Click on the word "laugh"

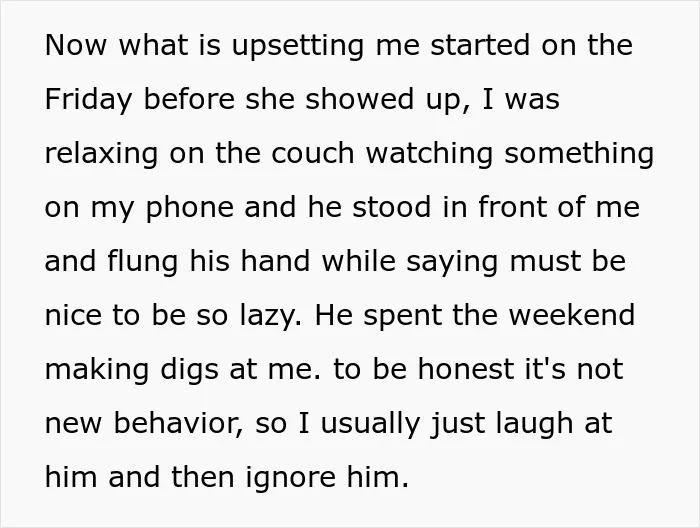click(544, 423)
